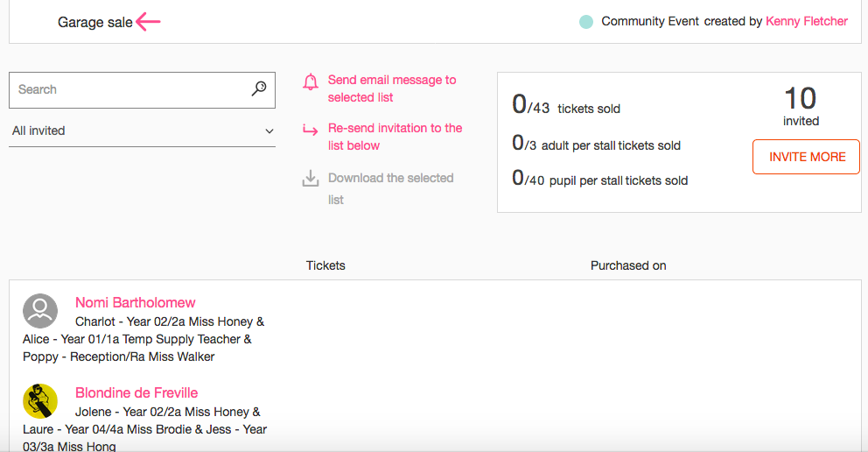
Task: Focus the Search input field
Action: click(133, 89)
